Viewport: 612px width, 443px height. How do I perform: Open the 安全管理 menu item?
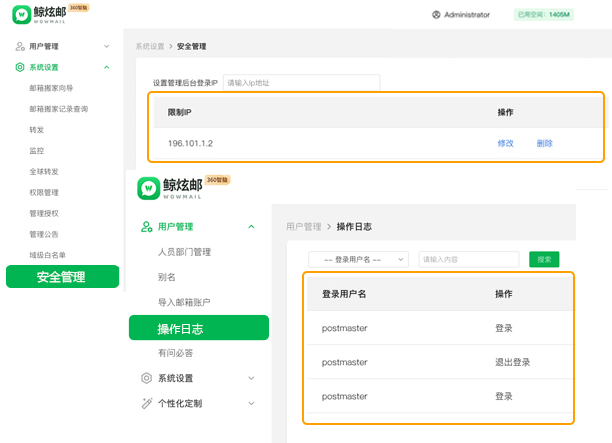tap(61, 277)
